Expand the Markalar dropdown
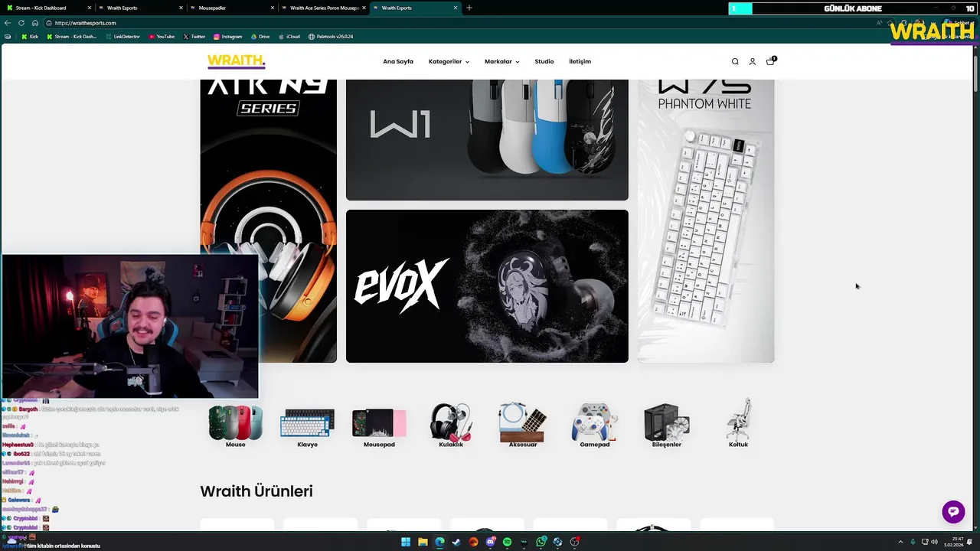 [x=501, y=61]
